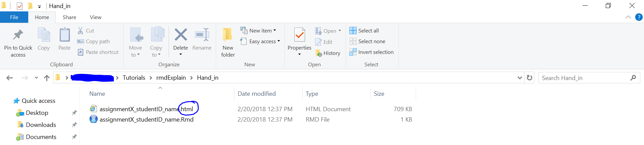Open History in the Open group

click(x=328, y=53)
